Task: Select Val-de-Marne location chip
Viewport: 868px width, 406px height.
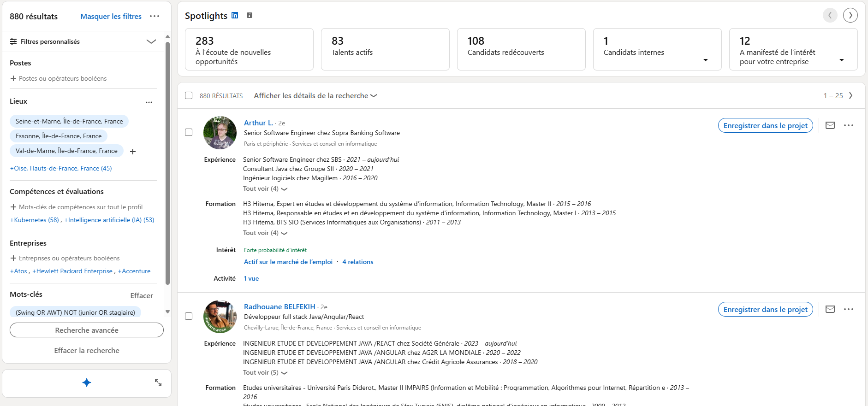Action: pos(66,151)
